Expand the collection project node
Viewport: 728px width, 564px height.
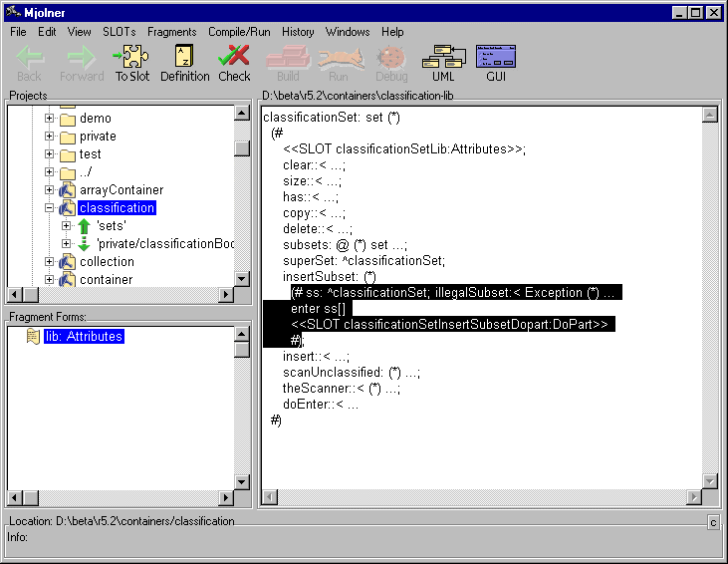coord(49,262)
